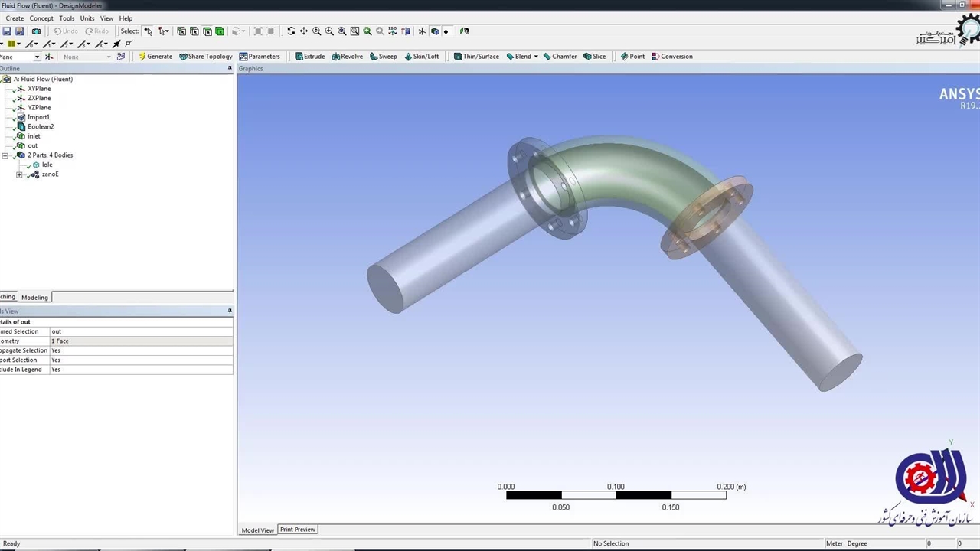Open the Blend dropdown arrow
980x551 pixels.
point(536,57)
